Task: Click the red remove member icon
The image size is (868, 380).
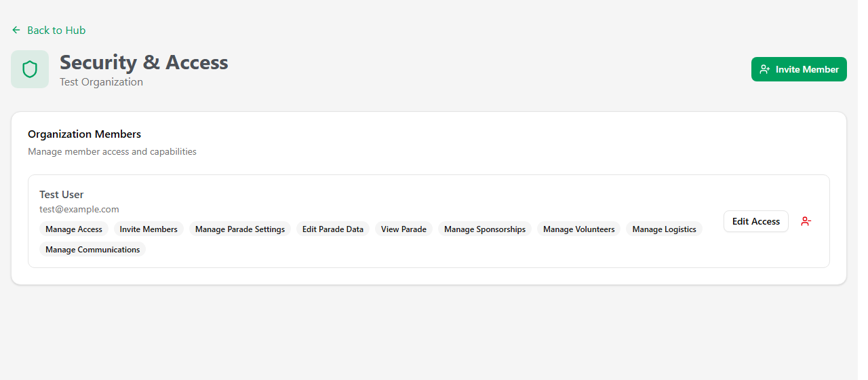Action: pos(806,221)
